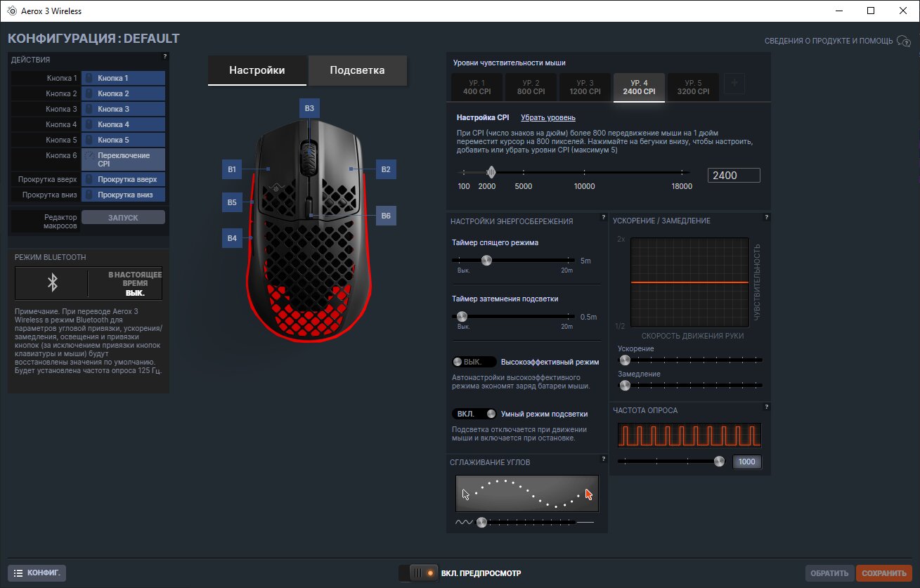Click the Сохранить button
Viewport: 920px width, 588px height.
pyautogui.click(x=884, y=573)
